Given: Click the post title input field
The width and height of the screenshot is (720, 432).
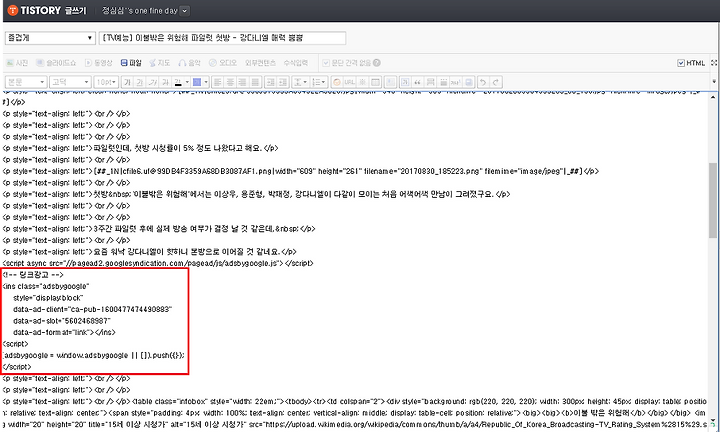Looking at the screenshot, I should [x=222, y=38].
